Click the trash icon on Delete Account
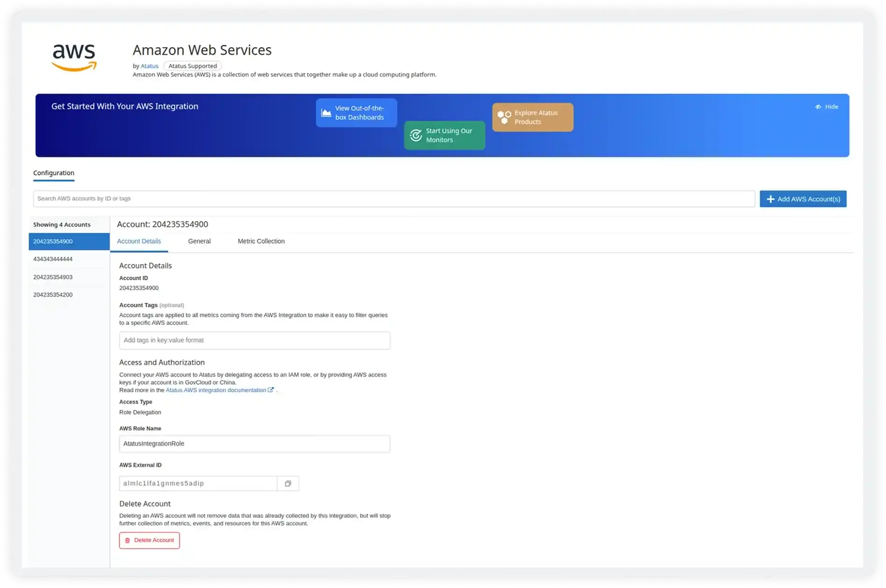 128,540
